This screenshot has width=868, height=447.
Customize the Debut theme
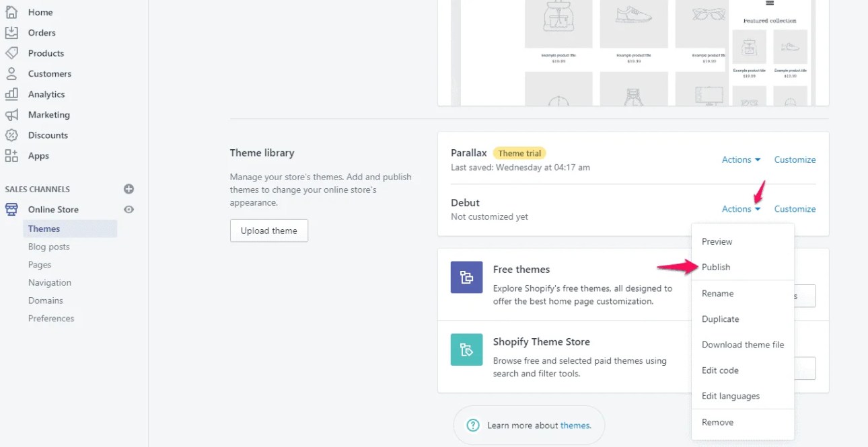[795, 209]
